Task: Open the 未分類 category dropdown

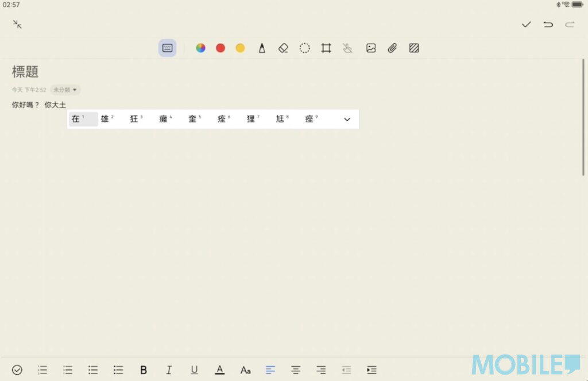Action: 65,90
